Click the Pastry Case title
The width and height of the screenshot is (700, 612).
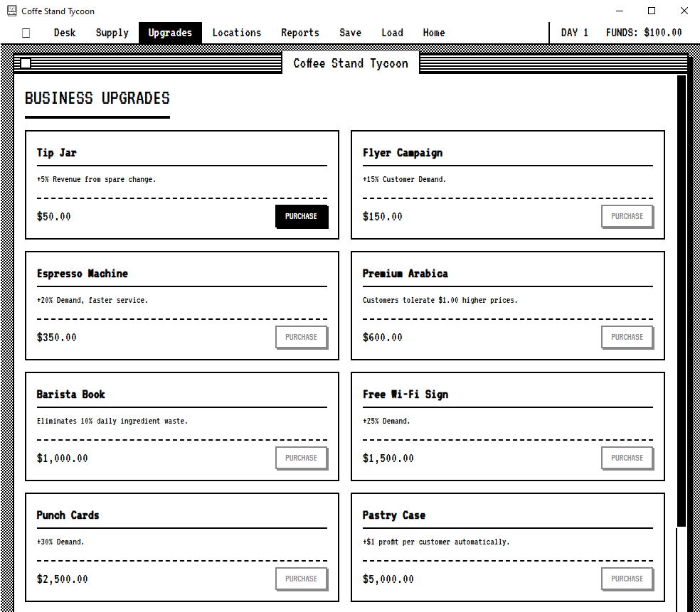[x=394, y=515]
